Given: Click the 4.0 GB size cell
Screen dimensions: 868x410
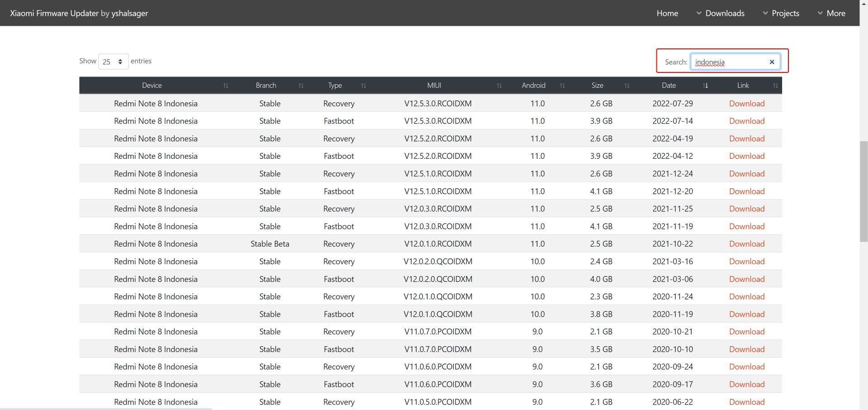Looking at the screenshot, I should point(601,279).
